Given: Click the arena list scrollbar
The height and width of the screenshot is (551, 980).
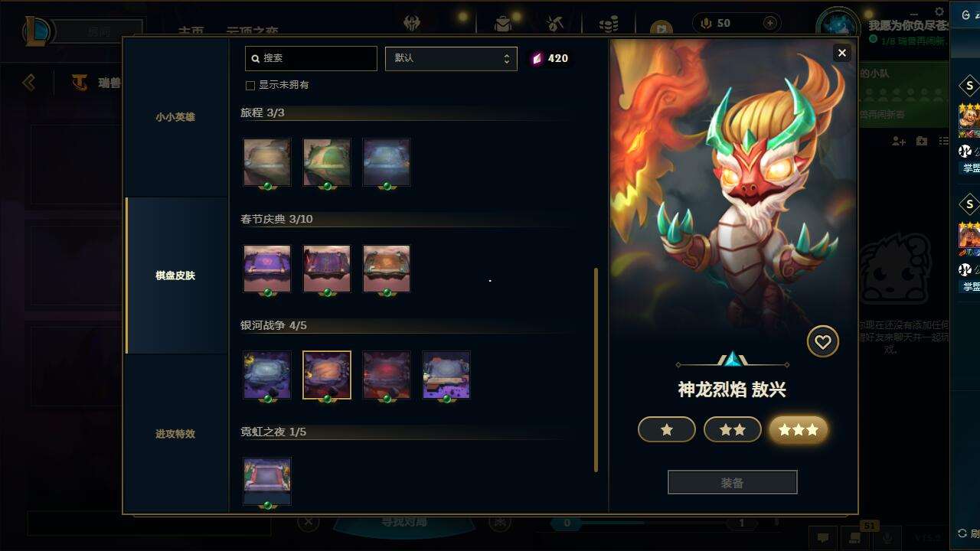Looking at the screenshot, I should (596, 370).
